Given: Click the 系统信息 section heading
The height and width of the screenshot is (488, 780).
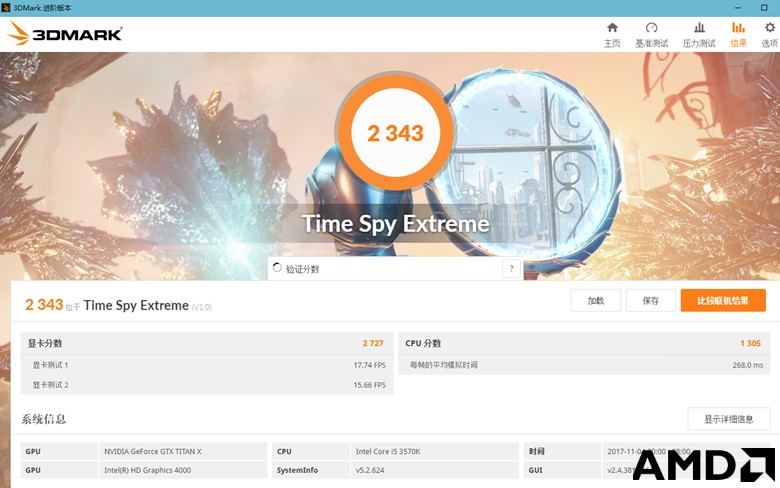Looking at the screenshot, I should (43, 419).
